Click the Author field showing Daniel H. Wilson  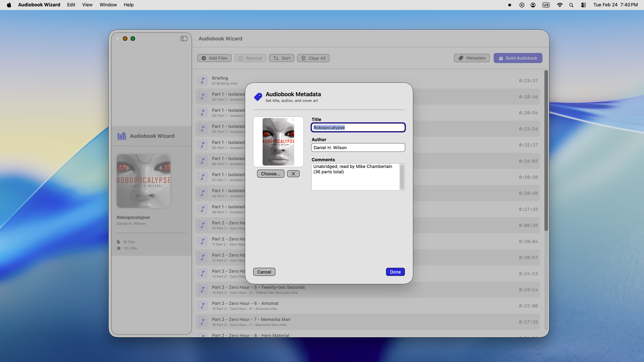click(358, 147)
